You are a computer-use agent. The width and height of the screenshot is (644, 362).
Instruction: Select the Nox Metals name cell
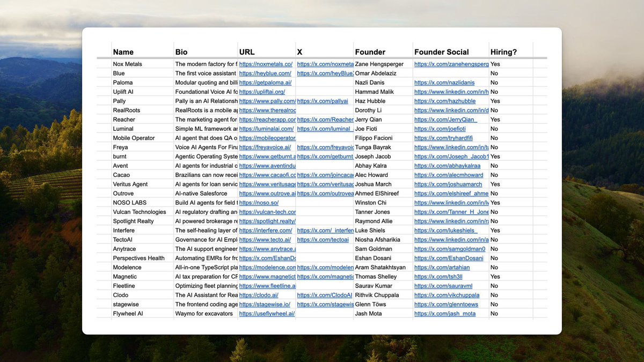[142, 64]
